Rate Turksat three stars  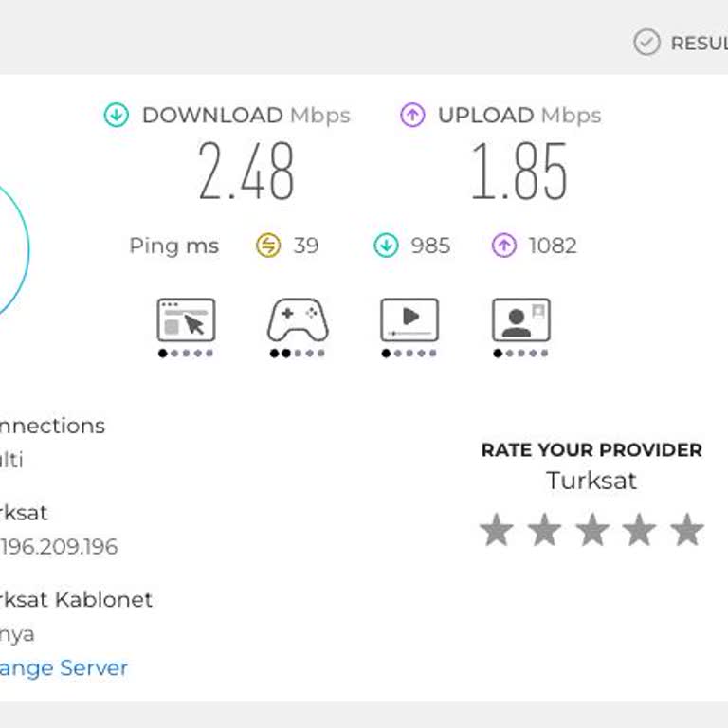(x=592, y=529)
